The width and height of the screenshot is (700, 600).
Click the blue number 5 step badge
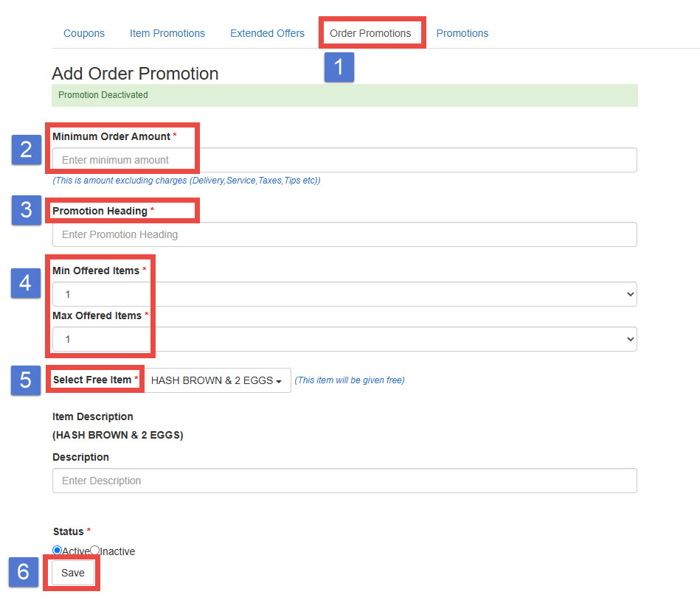(26, 380)
